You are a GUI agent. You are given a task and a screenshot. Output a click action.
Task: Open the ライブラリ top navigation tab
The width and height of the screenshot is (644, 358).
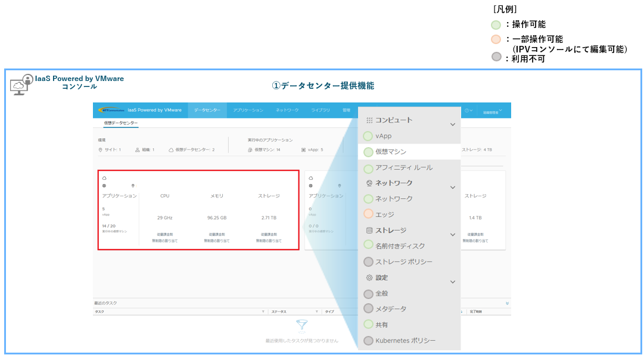321,110
